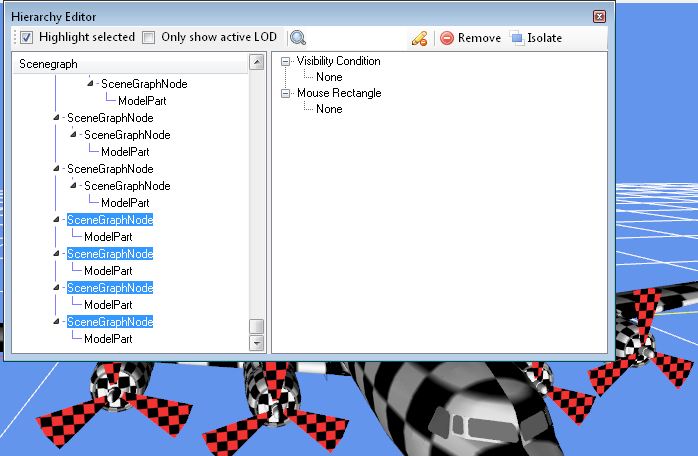698x456 pixels.
Task: Select the first highlighted SceneGraphNode row
Action: pos(110,220)
